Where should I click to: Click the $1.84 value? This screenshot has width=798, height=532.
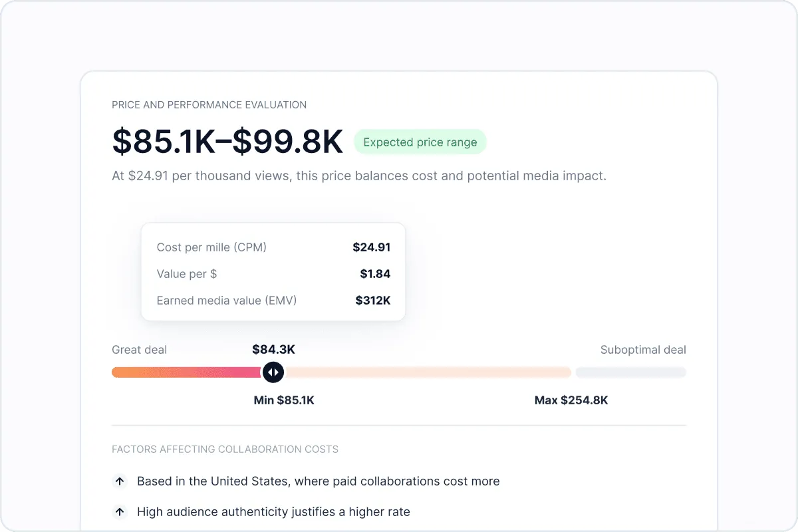pyautogui.click(x=375, y=274)
